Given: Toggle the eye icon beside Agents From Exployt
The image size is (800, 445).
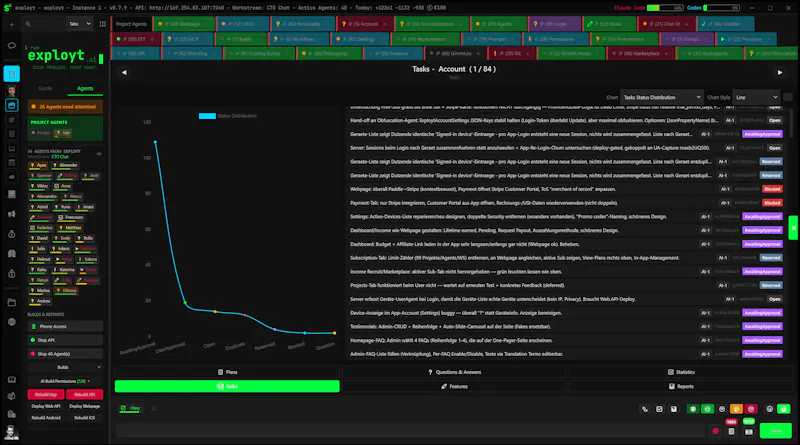Looking at the screenshot, I should 99,154.
